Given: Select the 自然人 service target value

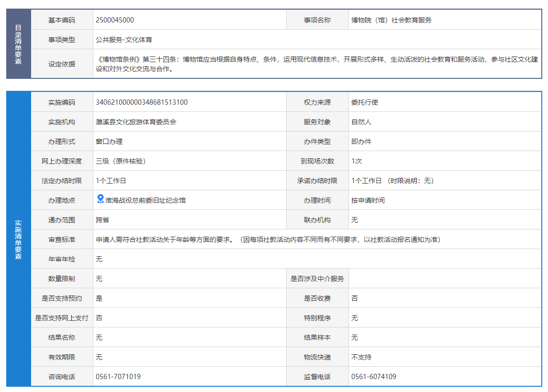Looking at the screenshot, I should (x=361, y=122).
